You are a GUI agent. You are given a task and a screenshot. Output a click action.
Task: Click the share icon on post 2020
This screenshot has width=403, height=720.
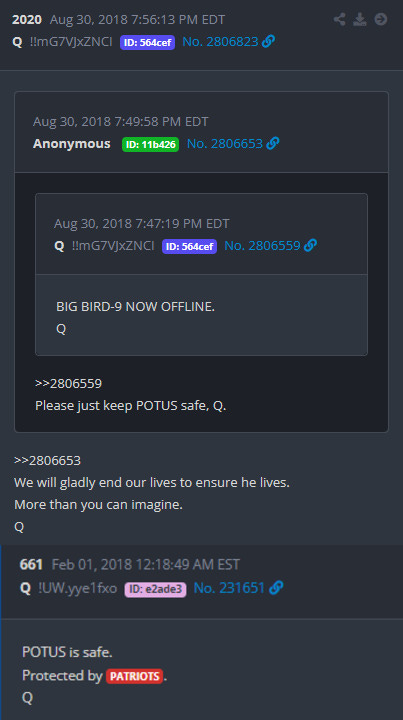(340, 19)
